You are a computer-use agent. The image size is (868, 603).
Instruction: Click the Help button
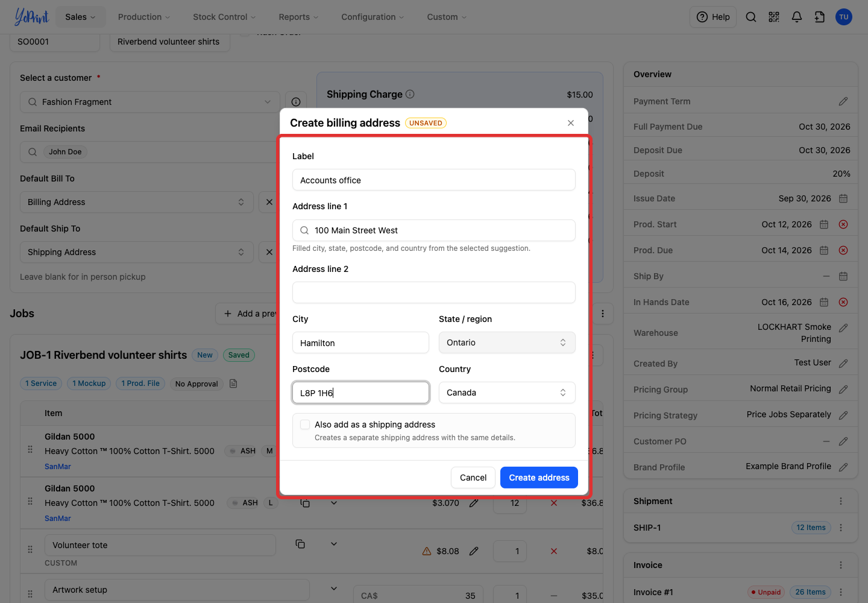[x=713, y=17]
